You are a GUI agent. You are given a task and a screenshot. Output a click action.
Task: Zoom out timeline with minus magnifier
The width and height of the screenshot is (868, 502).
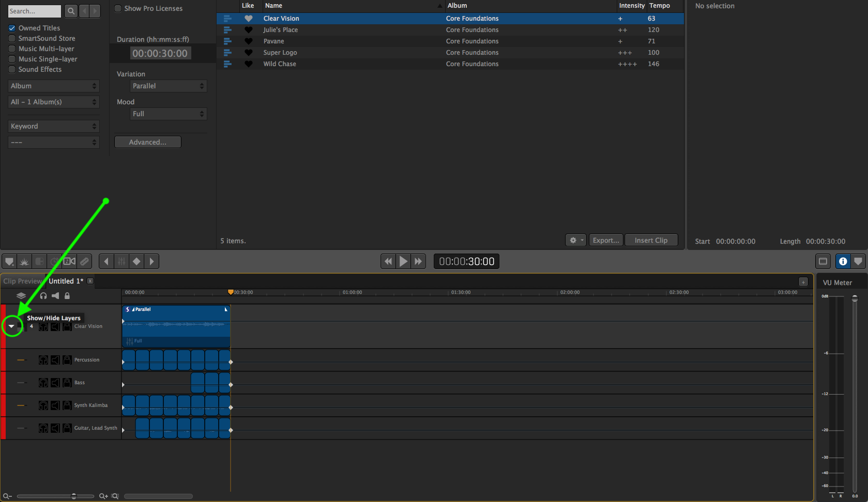coord(7,496)
